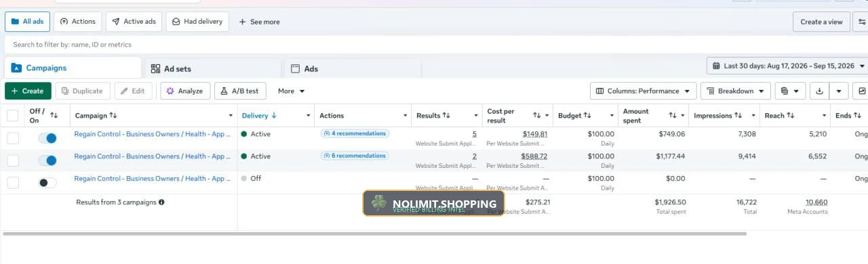Select checkbox for the Off campaign row

[x=13, y=183]
